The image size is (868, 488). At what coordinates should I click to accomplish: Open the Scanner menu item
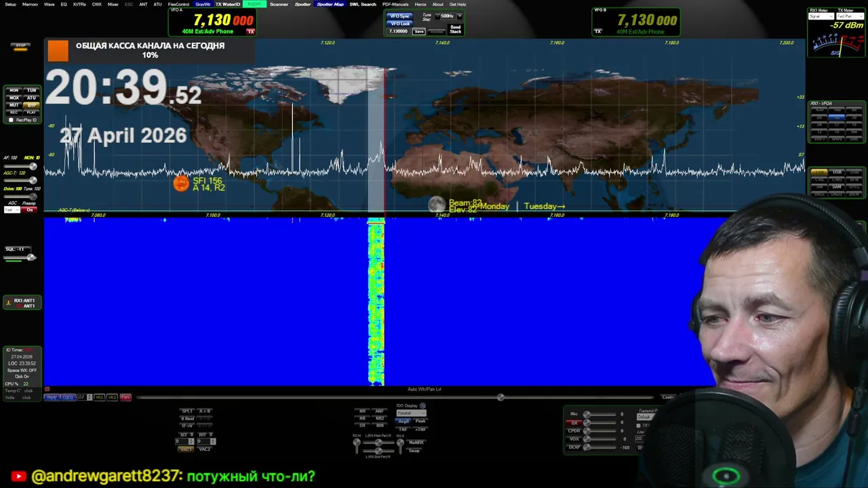[279, 4]
